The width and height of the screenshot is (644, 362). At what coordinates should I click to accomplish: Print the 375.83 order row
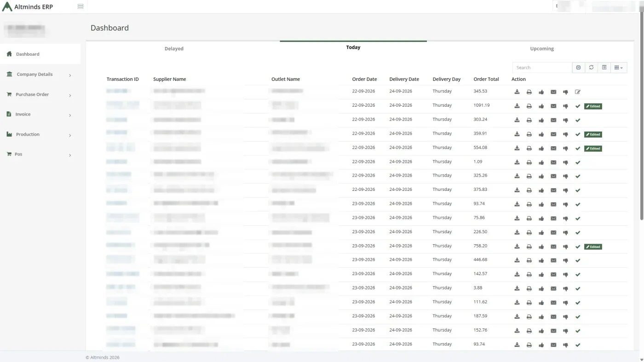click(x=529, y=190)
